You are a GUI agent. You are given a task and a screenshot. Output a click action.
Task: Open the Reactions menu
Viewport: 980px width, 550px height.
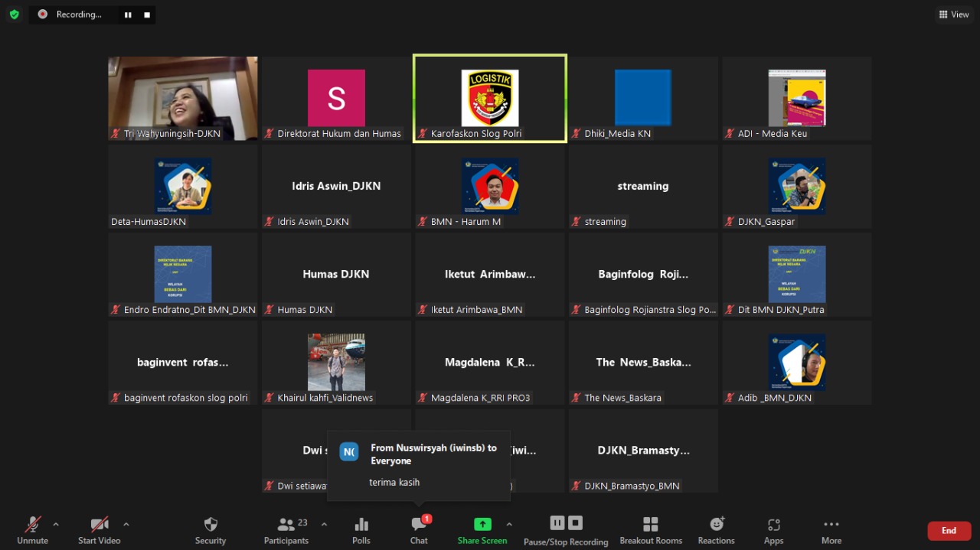coord(716,529)
